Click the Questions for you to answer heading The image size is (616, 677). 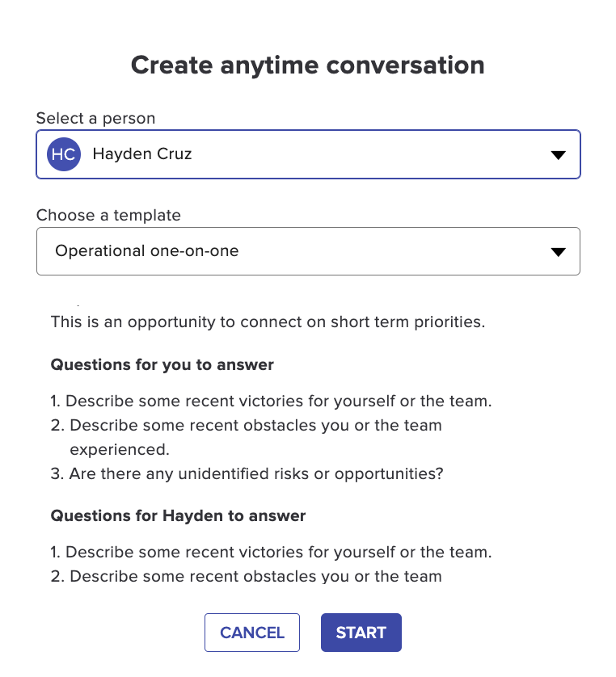[x=162, y=365]
